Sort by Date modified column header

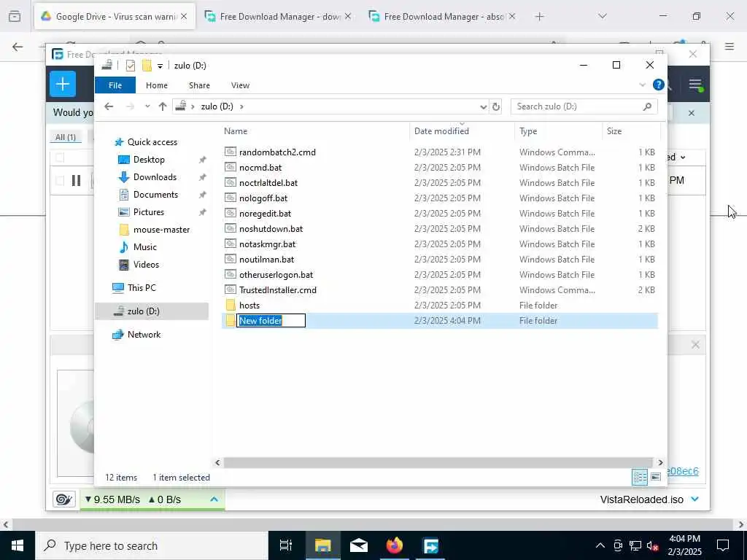point(462,131)
